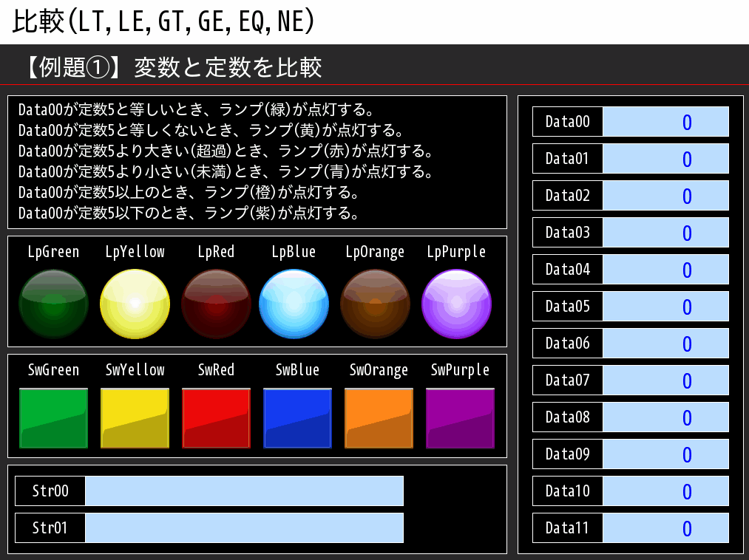Select the Data00 value field
The width and height of the screenshot is (749, 560).
pos(665,122)
